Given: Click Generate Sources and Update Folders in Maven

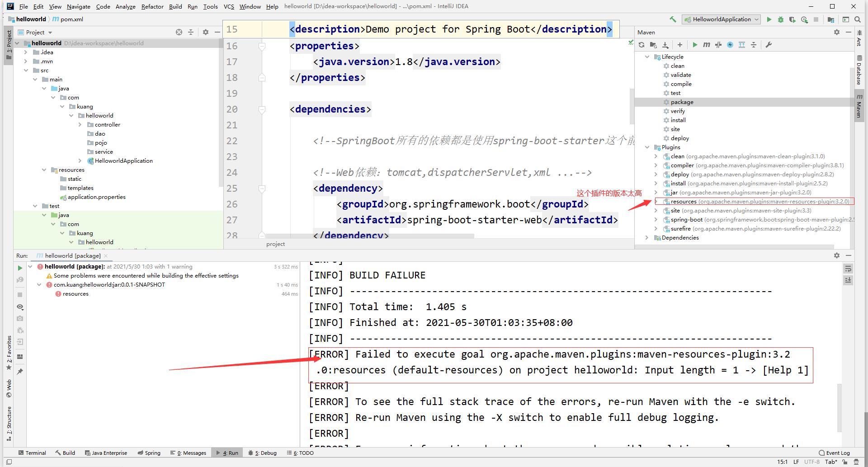Looking at the screenshot, I should point(653,45).
